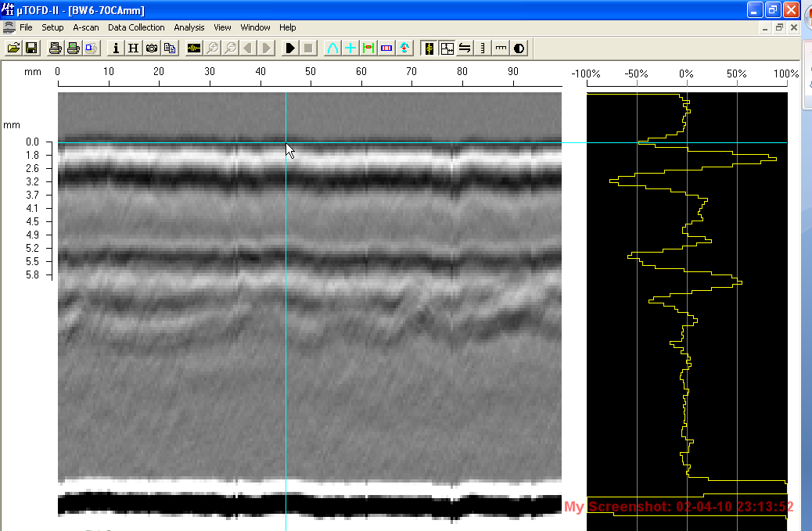Image resolution: width=812 pixels, height=531 pixels.
Task: Click the -50% label on the amplitude scale
Action: pos(636,74)
